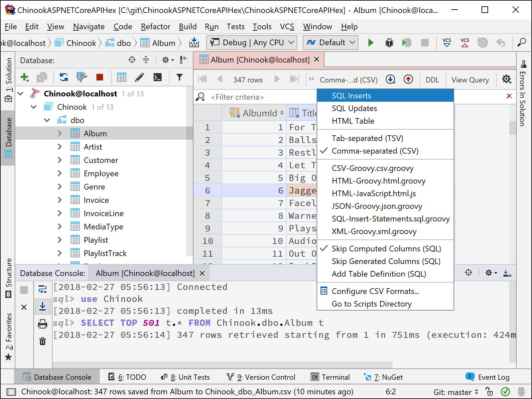The width and height of the screenshot is (532, 399).
Task: Click the DDL button
Action: click(x=432, y=80)
